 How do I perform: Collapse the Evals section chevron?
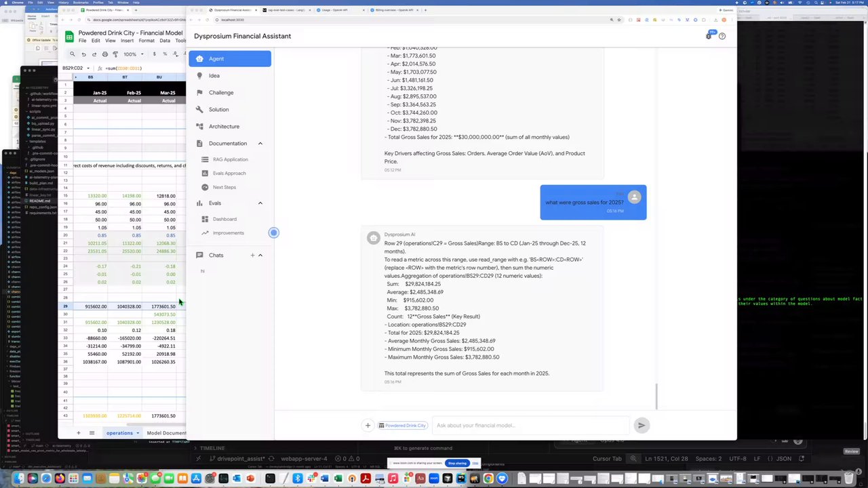tap(260, 203)
